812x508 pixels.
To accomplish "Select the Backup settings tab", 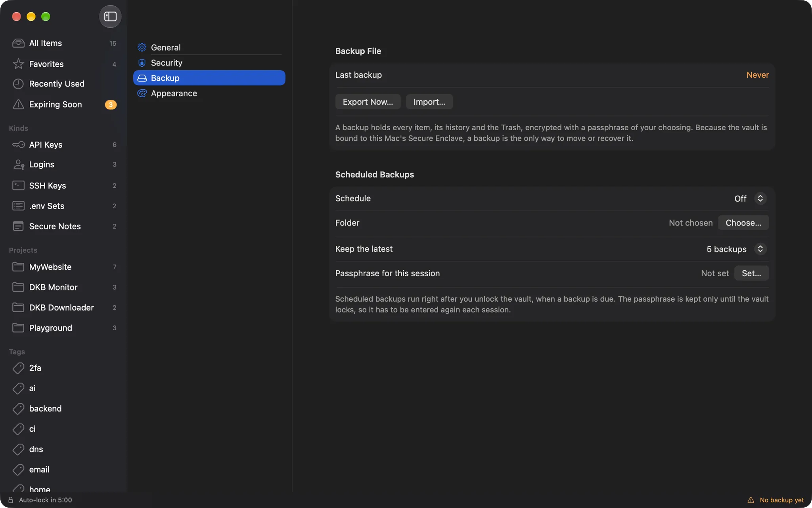I will [209, 78].
